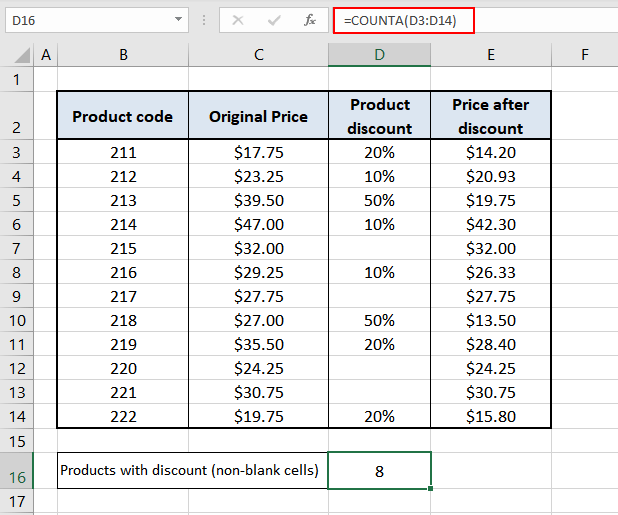
Task: Click the $29.25 original price cell
Action: point(259,272)
